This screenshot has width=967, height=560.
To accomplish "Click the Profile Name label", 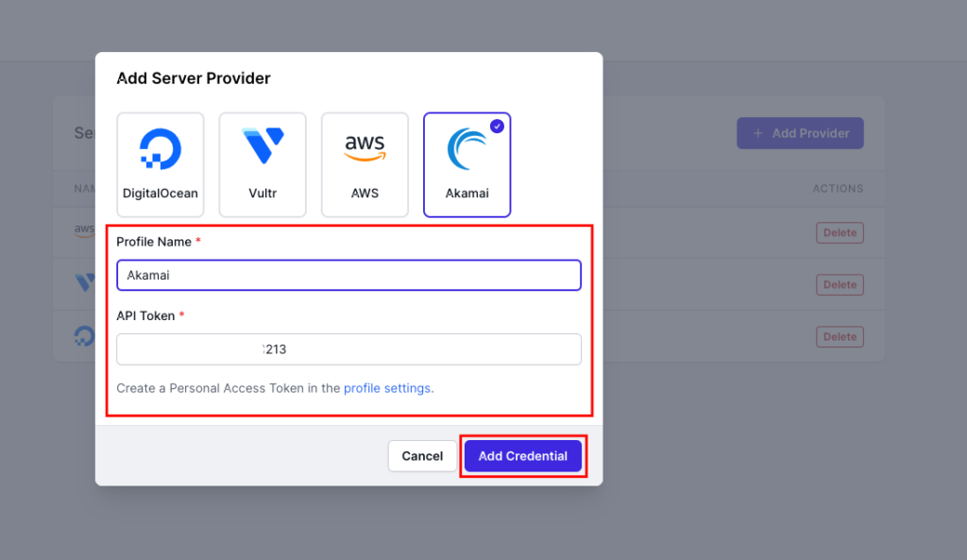I will [x=155, y=242].
